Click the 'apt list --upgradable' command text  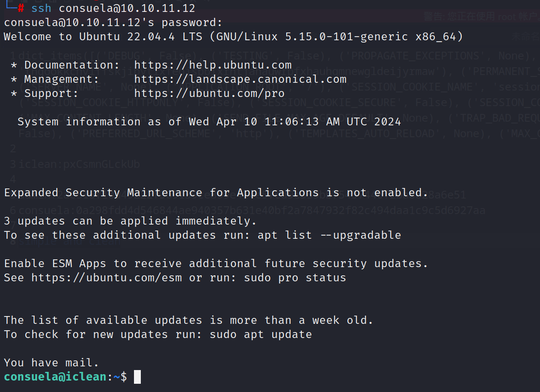coord(329,235)
